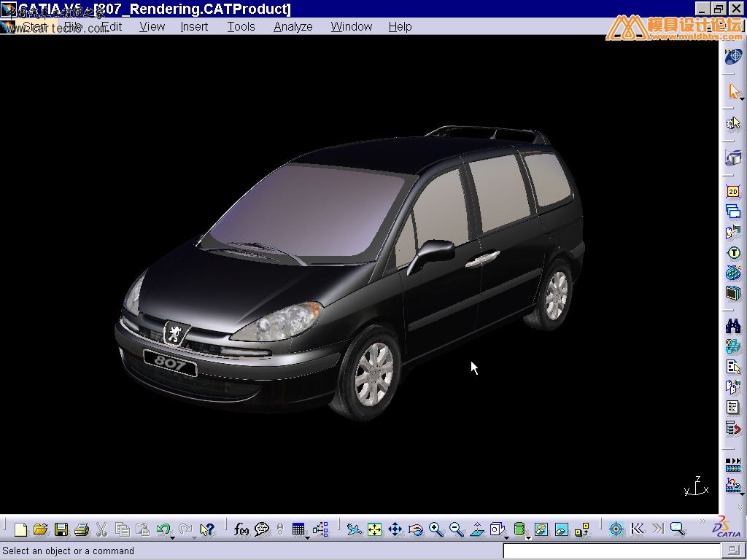The image size is (747, 560).
Task: Click the Paste clipboard icon
Action: point(142,529)
